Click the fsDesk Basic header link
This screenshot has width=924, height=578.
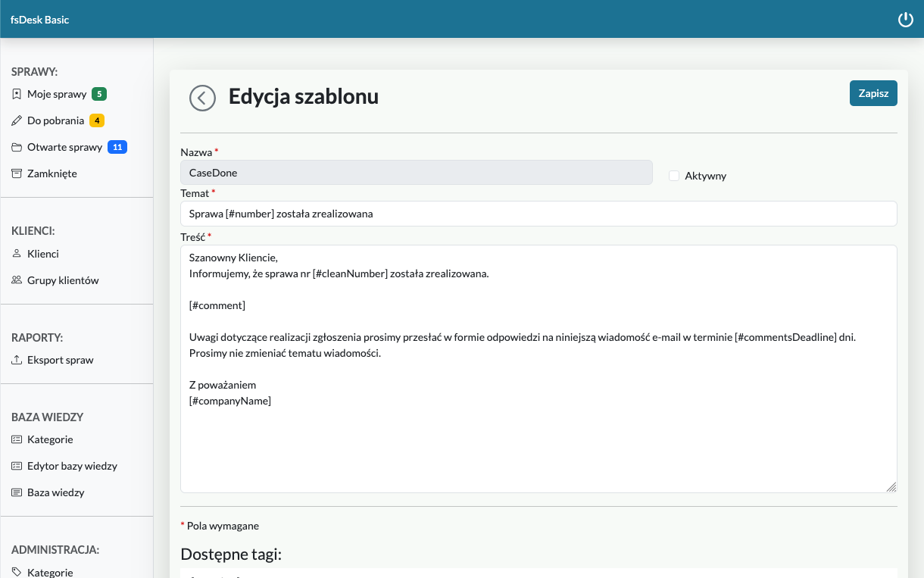tap(40, 20)
